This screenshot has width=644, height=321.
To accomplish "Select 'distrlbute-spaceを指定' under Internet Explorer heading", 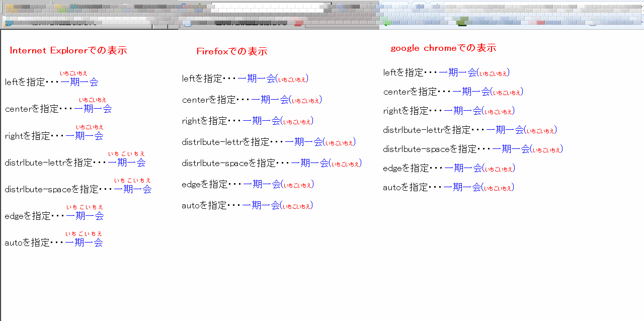I will (52, 189).
